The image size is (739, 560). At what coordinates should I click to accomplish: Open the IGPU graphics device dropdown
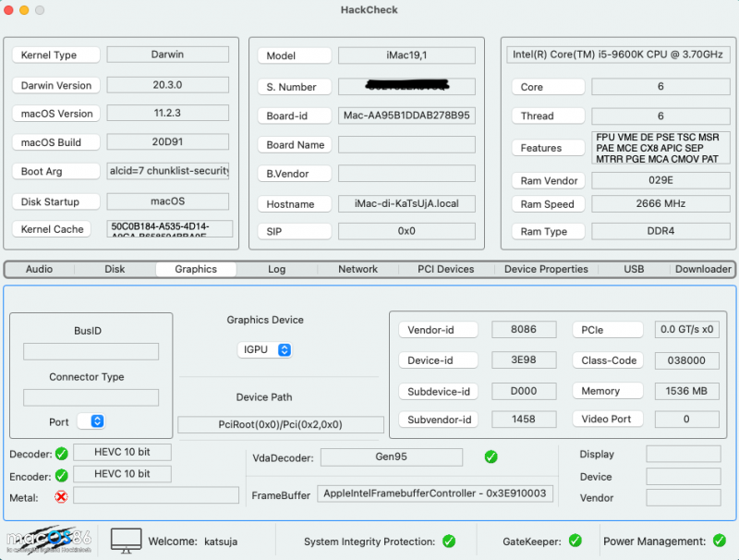(265, 350)
